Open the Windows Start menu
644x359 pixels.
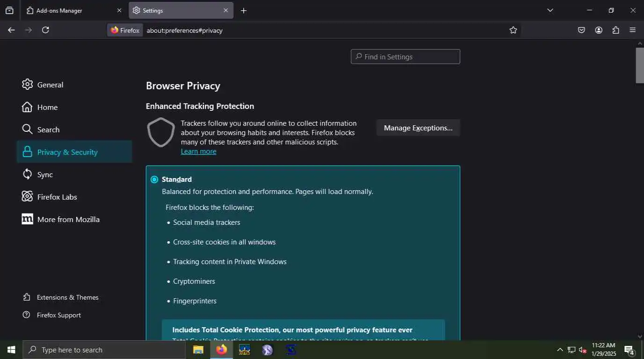tap(11, 350)
